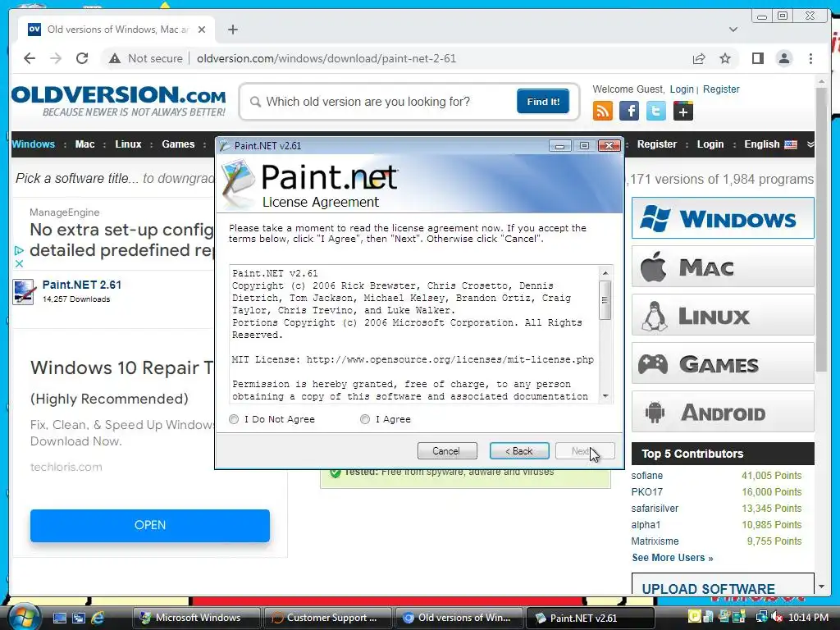Open the browser profile avatar icon
840x630 pixels.
[783, 58]
